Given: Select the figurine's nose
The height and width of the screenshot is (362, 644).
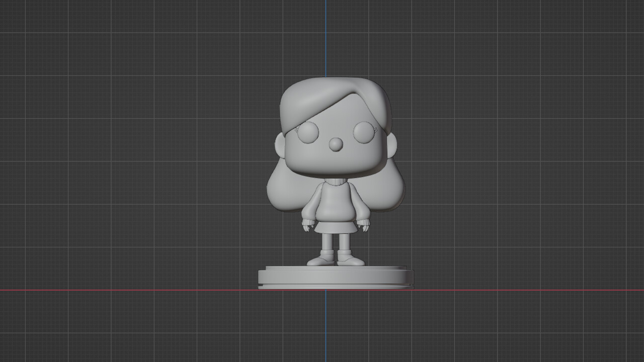Looking at the screenshot, I should (x=336, y=144).
